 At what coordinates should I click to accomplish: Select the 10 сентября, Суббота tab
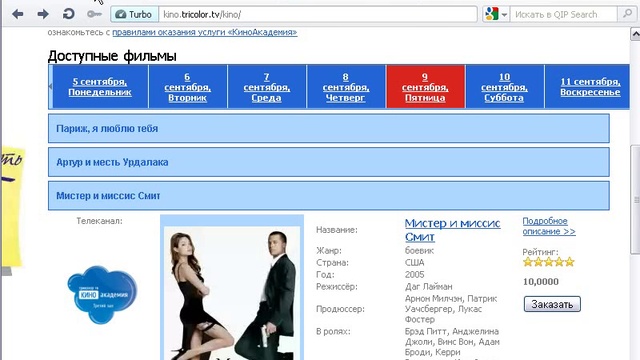[504, 87]
